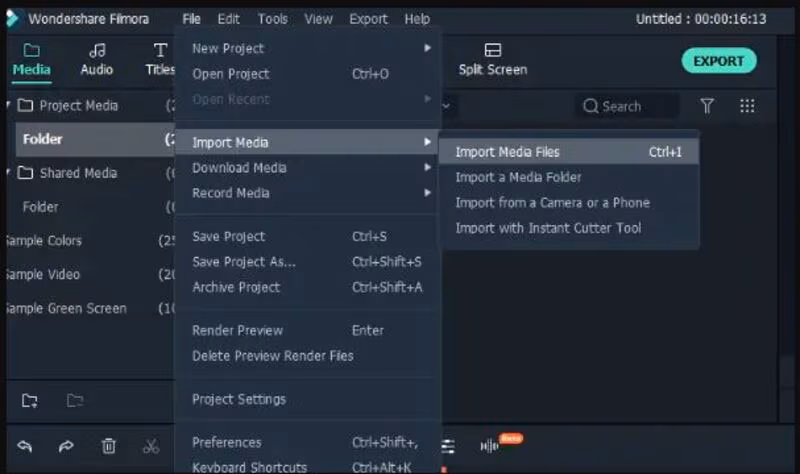Image resolution: width=800 pixels, height=474 pixels.
Task: Choose Import Media Files option
Action: click(x=507, y=152)
